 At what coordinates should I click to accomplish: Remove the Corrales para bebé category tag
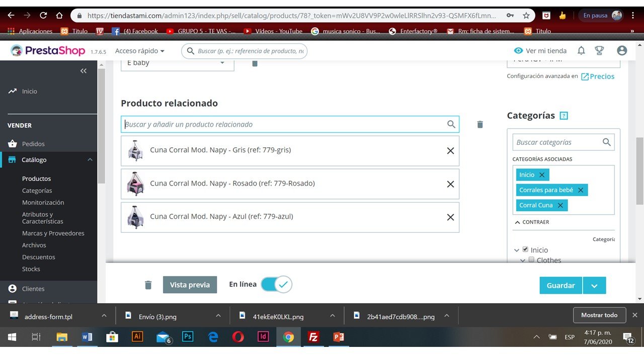coord(581,190)
